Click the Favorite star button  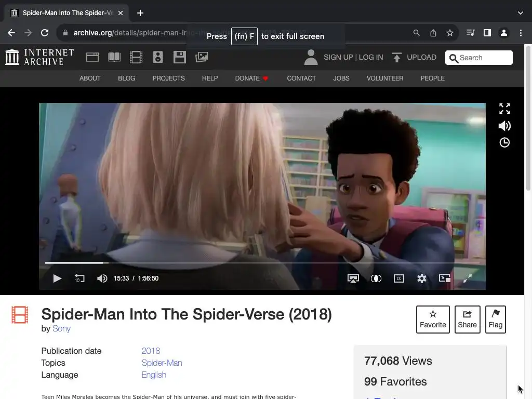tap(433, 320)
